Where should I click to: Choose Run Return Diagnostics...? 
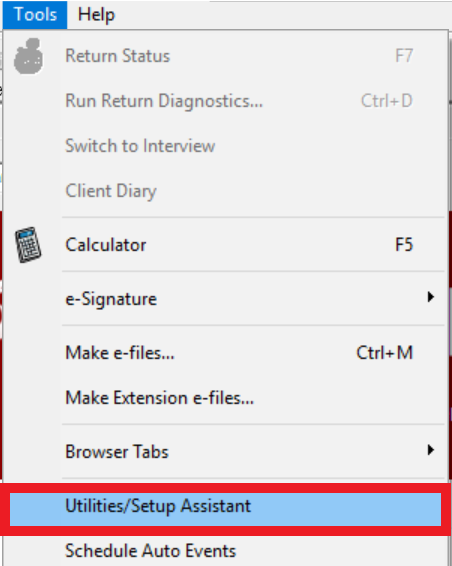164,101
